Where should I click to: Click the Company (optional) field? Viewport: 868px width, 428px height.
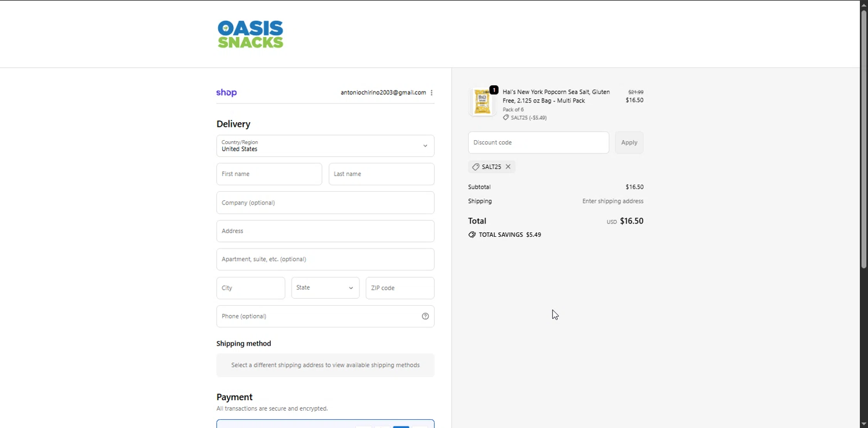325,203
